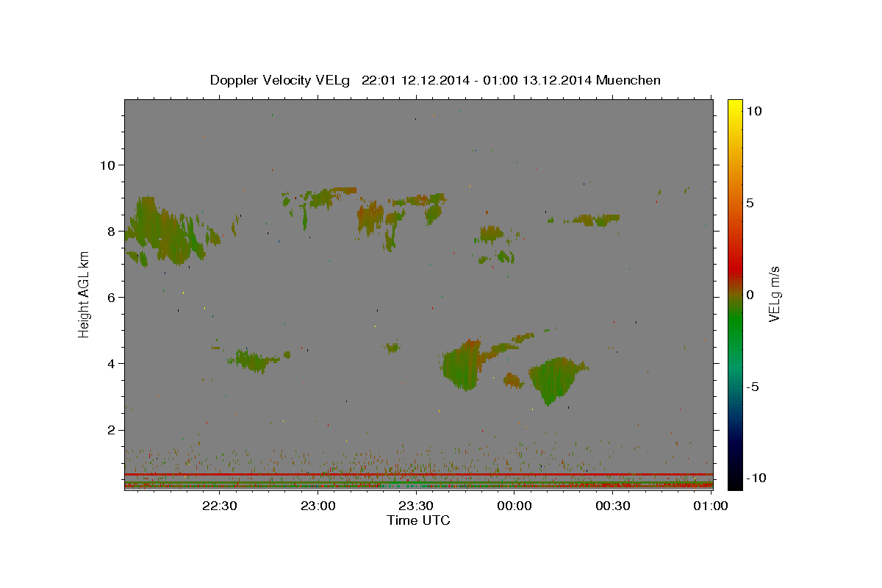Click the height axis label 6
Viewport: 882px width, 588px height.
tap(112, 297)
